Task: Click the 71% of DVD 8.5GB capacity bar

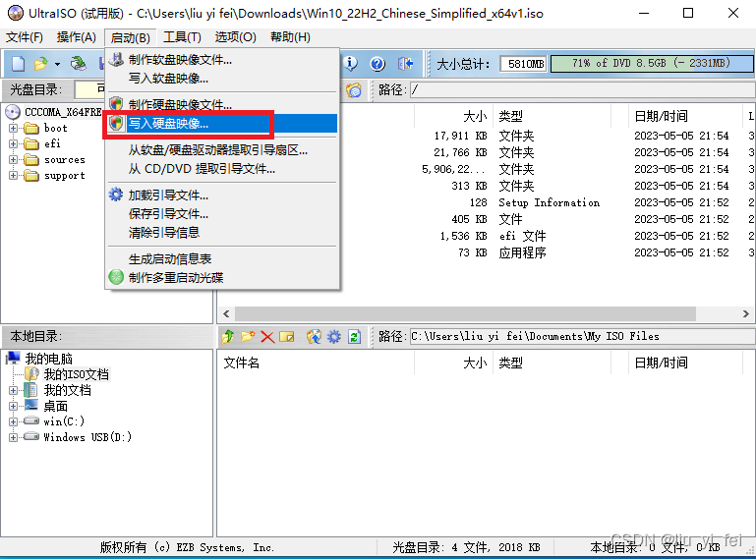Action: [x=652, y=63]
